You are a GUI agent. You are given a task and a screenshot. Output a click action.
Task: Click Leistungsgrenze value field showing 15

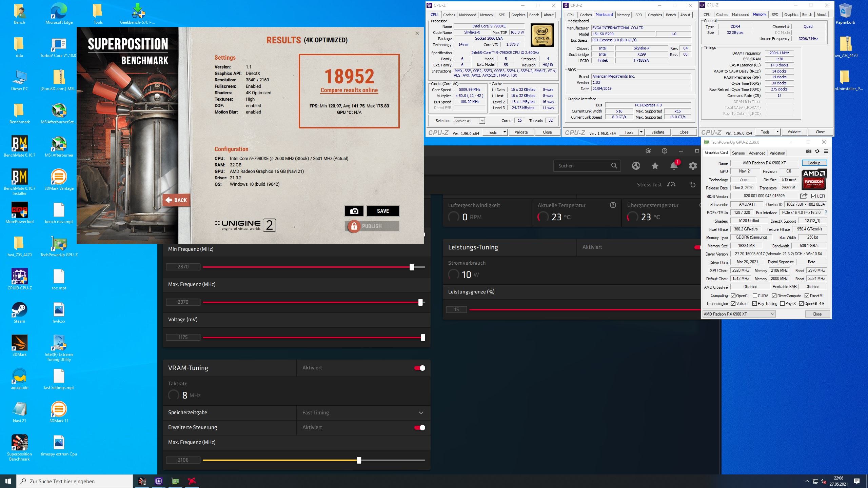click(x=456, y=309)
